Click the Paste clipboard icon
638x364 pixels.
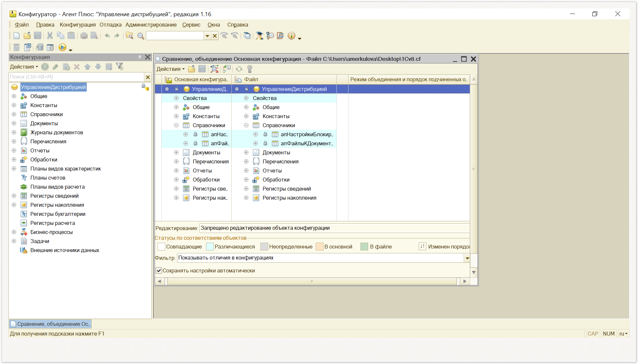click(x=71, y=36)
